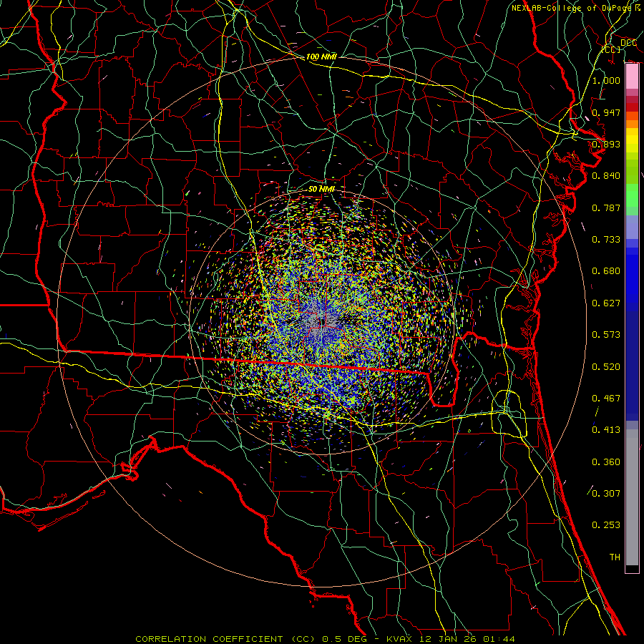
Task: Click the 0.573 legend value
Action: 606,335
